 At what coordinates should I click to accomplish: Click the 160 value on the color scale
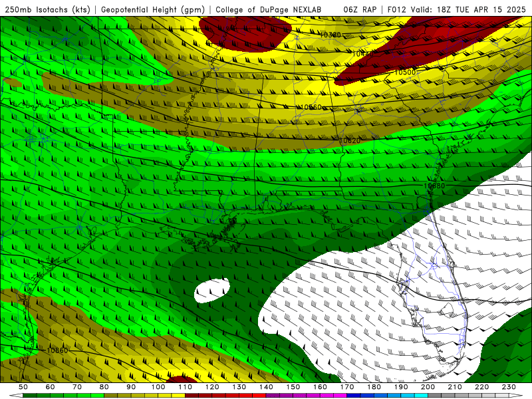pos(321,387)
